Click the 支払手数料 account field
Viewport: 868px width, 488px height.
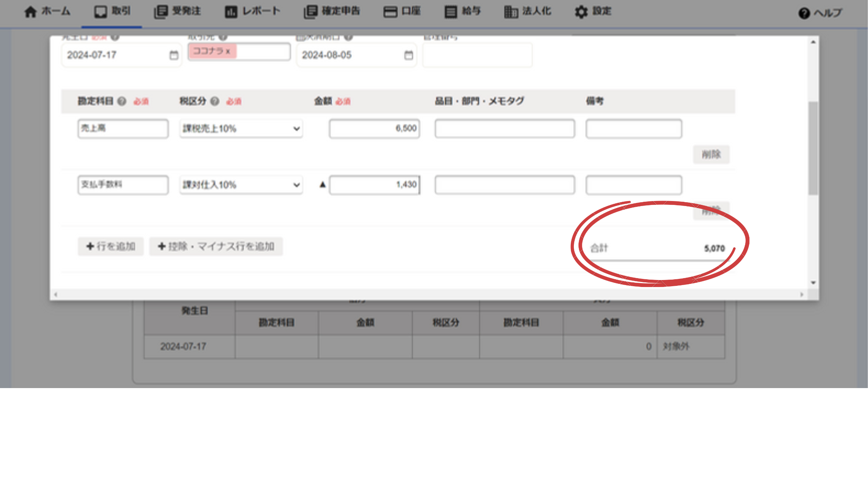123,185
